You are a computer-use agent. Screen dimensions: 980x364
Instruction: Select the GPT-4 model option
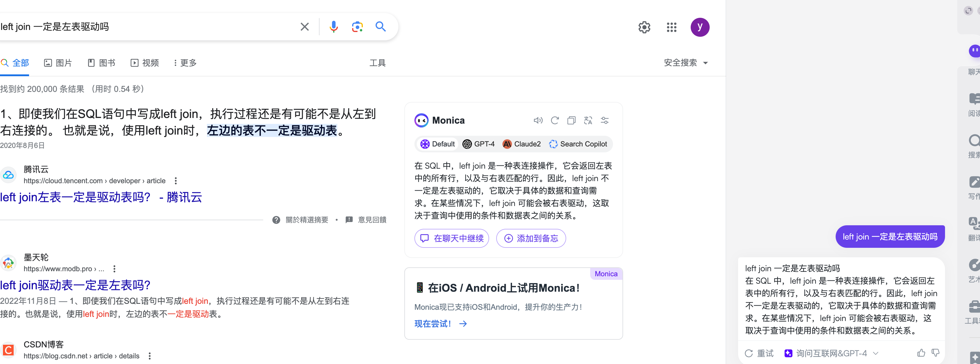(478, 144)
